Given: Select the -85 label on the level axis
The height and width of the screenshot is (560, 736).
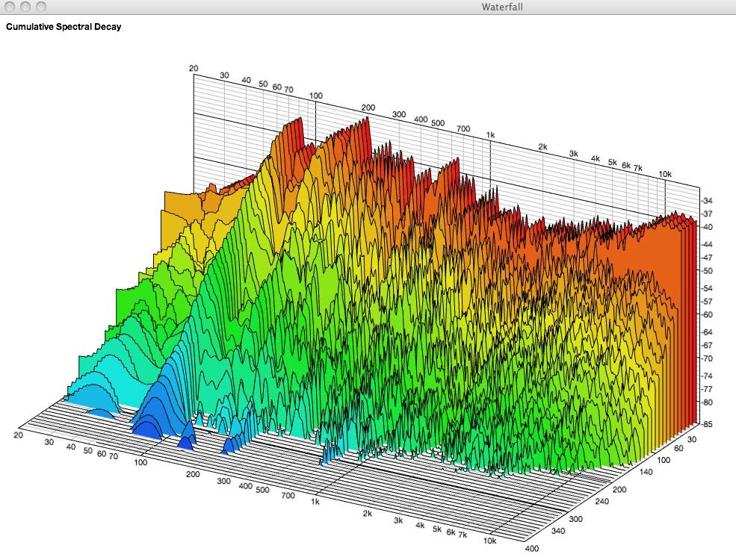Looking at the screenshot, I should [x=707, y=424].
